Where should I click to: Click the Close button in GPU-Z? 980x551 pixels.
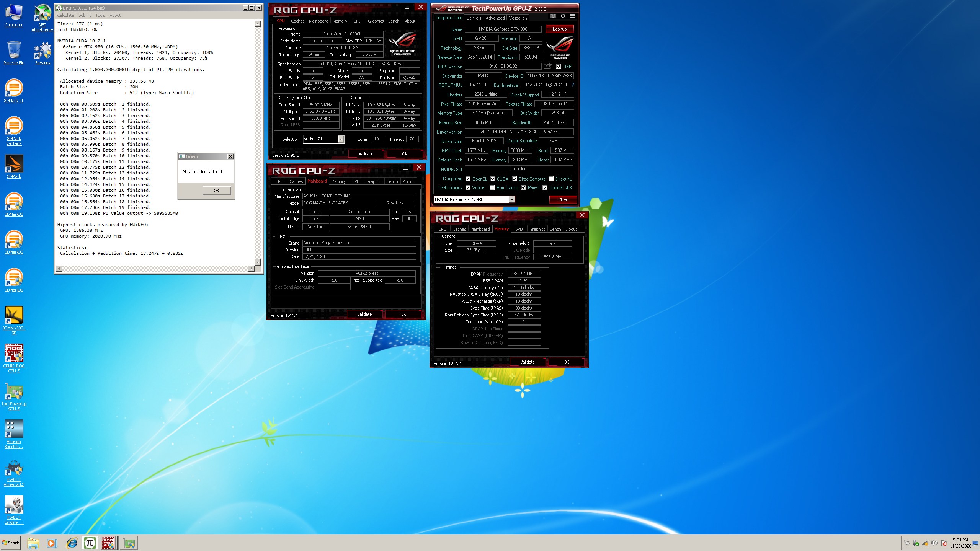click(x=563, y=200)
